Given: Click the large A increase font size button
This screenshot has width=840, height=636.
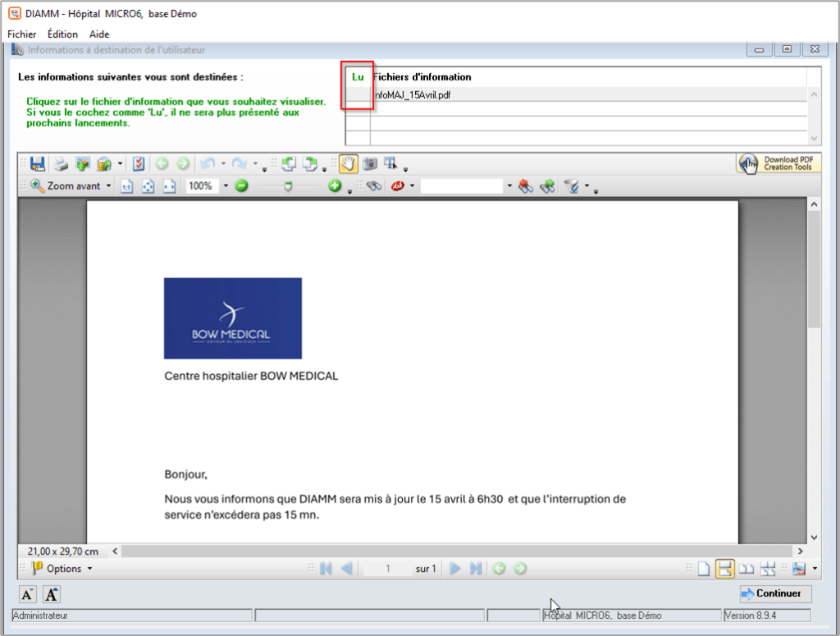Looking at the screenshot, I should coord(52,594).
